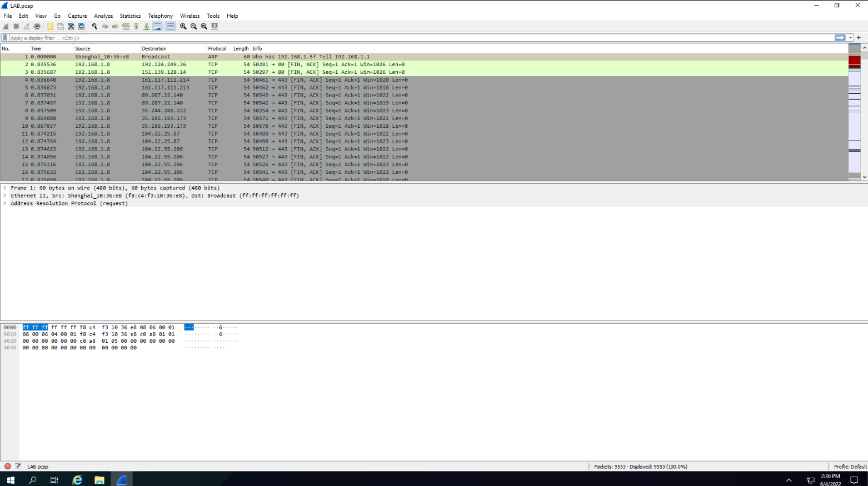Open expert information red circle icon
The height and width of the screenshot is (486, 868).
(x=8, y=467)
